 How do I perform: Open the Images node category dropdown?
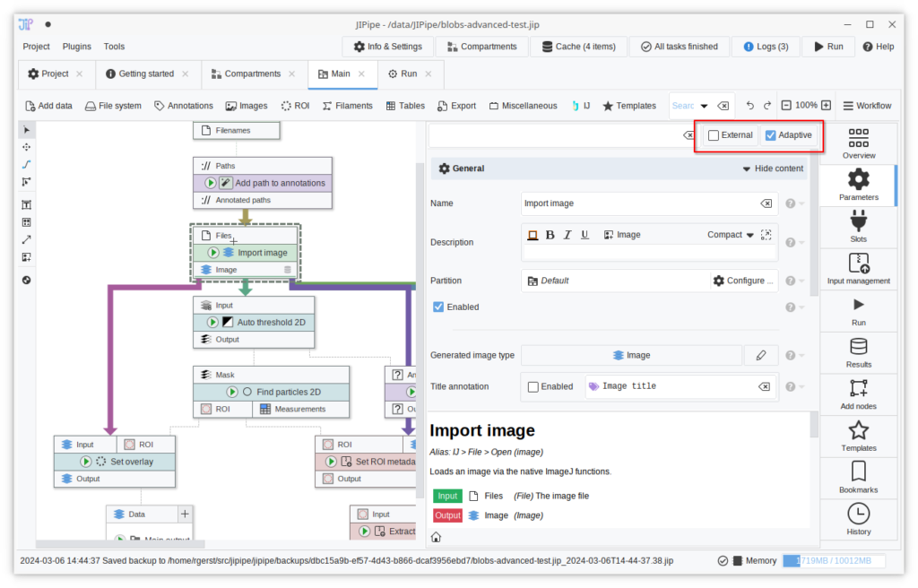[247, 106]
